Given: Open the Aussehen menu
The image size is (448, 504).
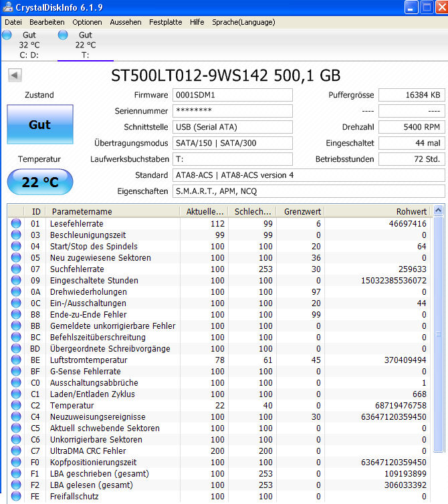Looking at the screenshot, I should pyautogui.click(x=126, y=22).
